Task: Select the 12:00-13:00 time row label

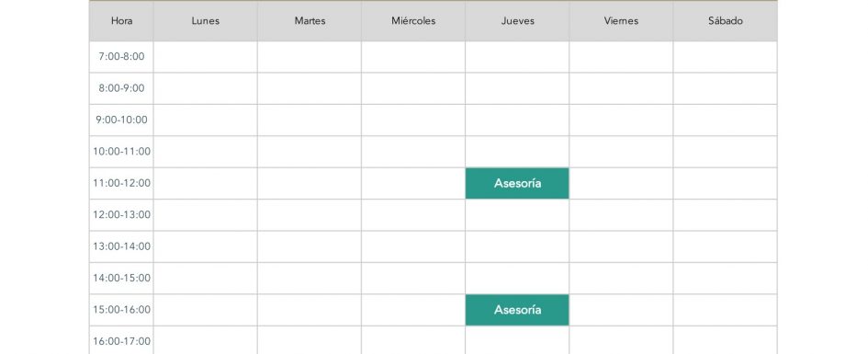Action: tap(121, 214)
